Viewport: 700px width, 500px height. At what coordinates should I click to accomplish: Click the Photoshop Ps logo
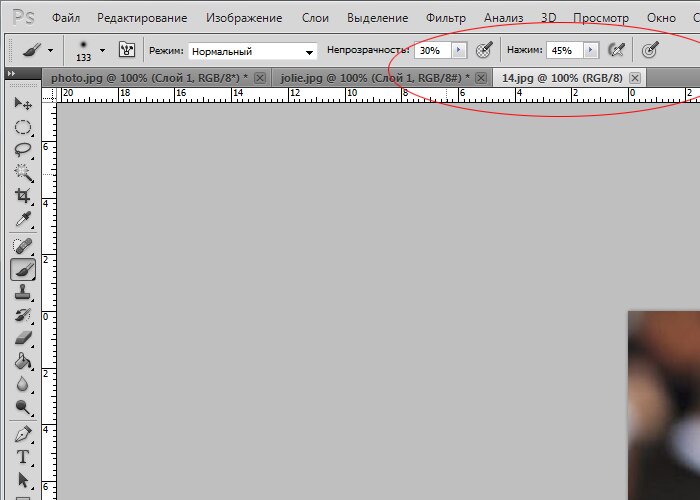tap(23, 18)
